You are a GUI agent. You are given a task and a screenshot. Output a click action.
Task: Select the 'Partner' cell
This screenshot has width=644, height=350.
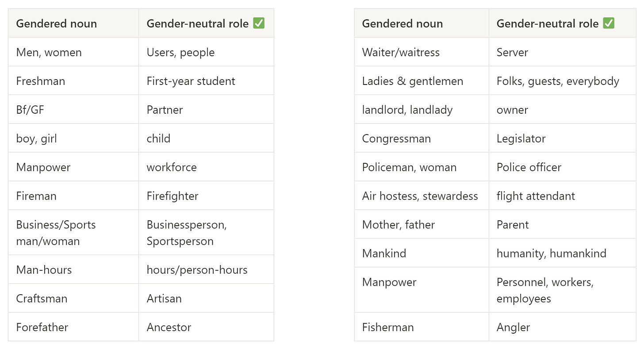click(206, 110)
